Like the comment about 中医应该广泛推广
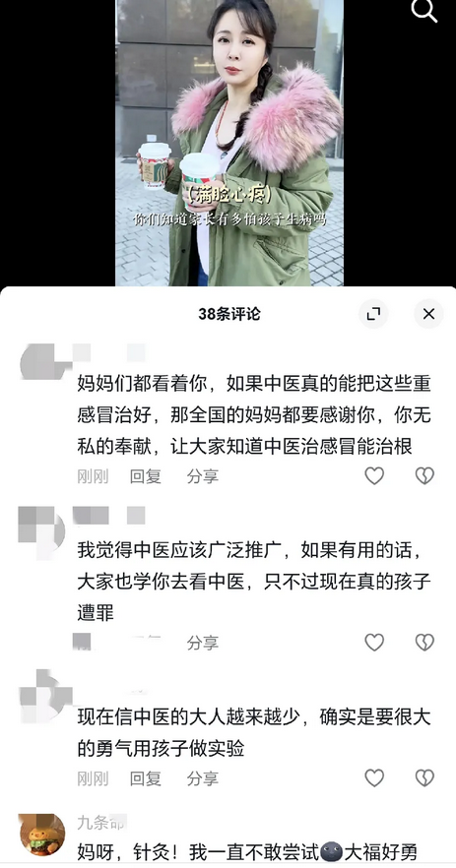The width and height of the screenshot is (456, 868). pyautogui.click(x=374, y=642)
